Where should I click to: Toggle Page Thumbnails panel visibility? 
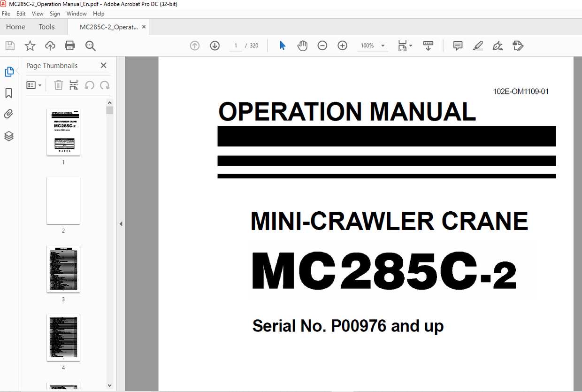point(8,71)
